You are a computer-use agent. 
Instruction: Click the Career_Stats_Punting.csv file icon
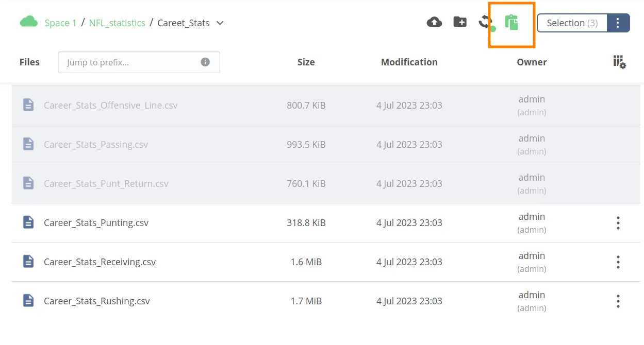click(x=28, y=223)
